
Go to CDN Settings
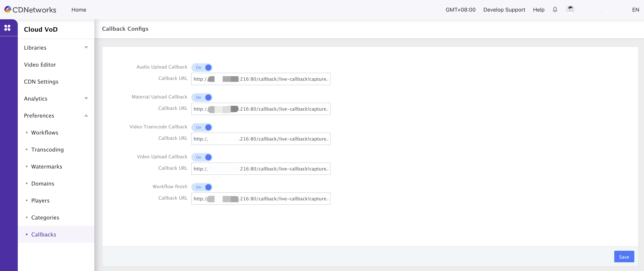click(41, 82)
